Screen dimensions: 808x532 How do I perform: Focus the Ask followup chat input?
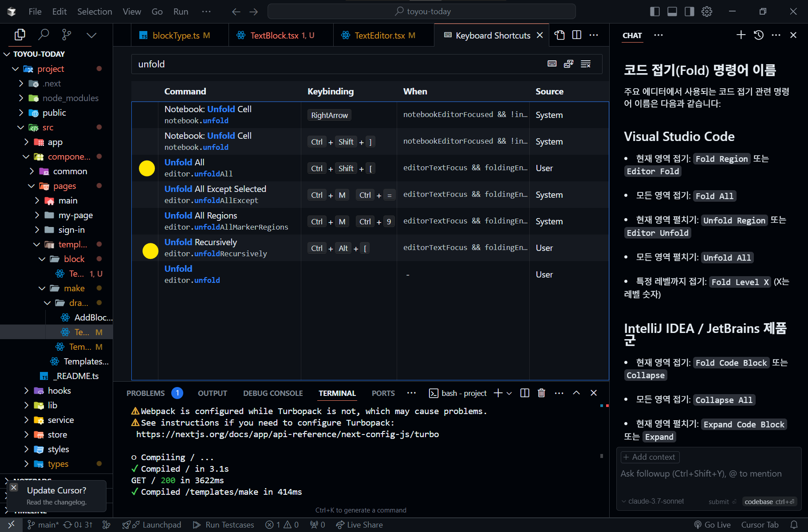709,473
